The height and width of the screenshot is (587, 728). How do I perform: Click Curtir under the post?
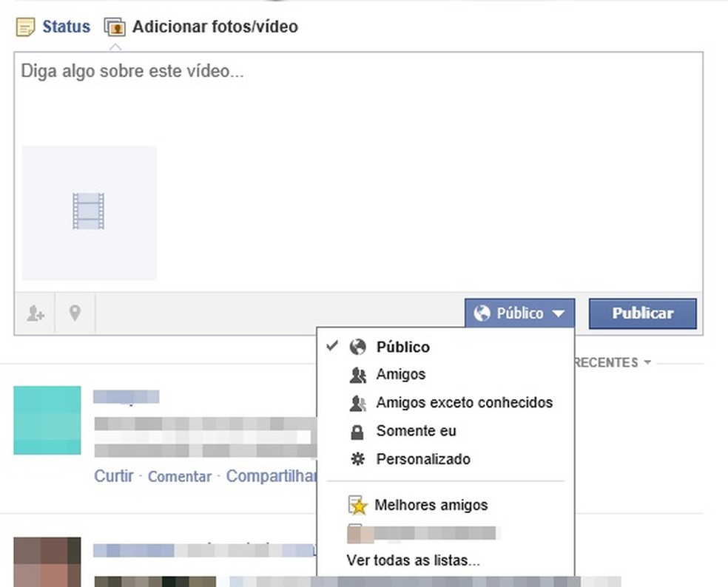[x=113, y=476]
